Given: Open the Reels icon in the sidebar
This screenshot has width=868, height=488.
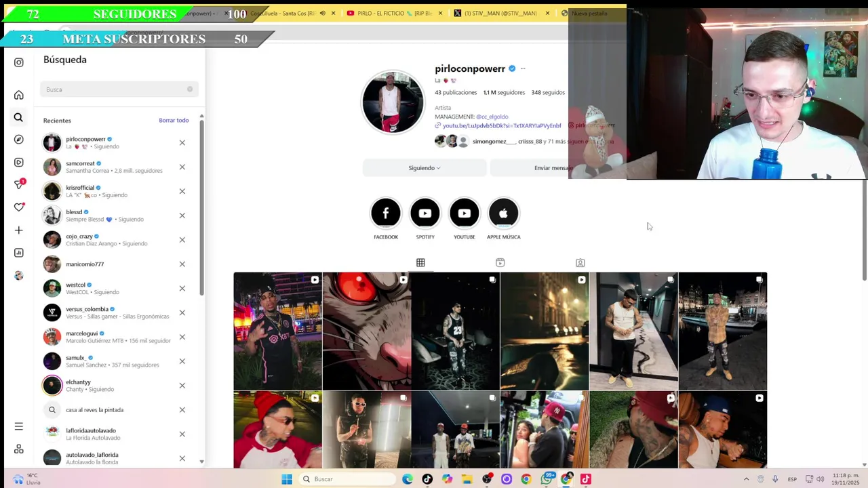Looking at the screenshot, I should 19,163.
